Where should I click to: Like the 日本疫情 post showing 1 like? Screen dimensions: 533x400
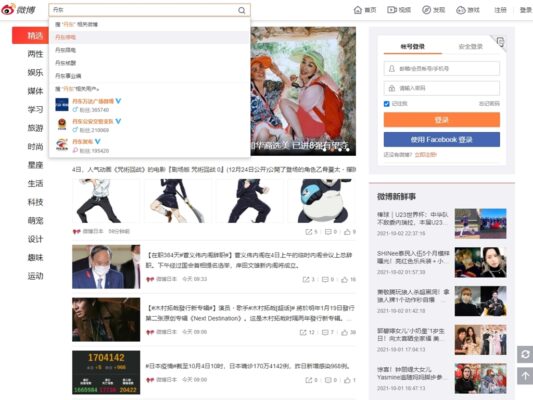coord(347,380)
